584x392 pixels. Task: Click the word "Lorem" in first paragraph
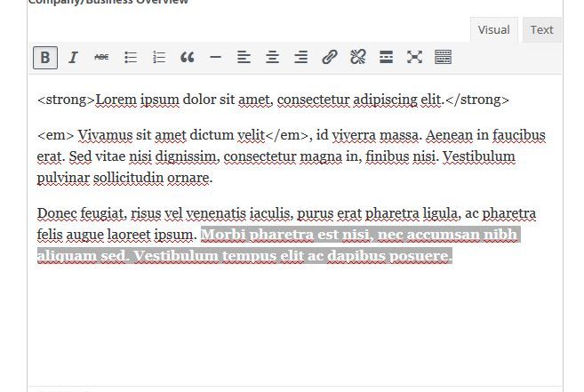click(x=116, y=100)
